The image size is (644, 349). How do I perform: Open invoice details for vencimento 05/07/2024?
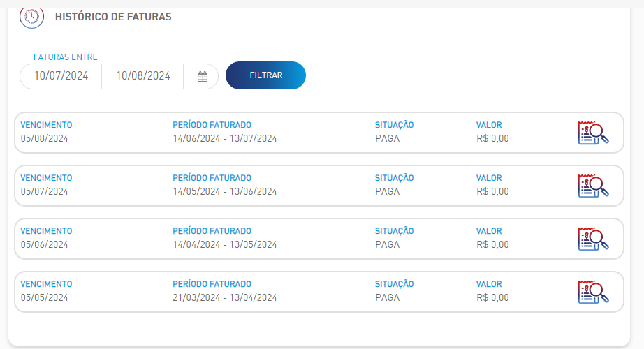click(x=593, y=186)
